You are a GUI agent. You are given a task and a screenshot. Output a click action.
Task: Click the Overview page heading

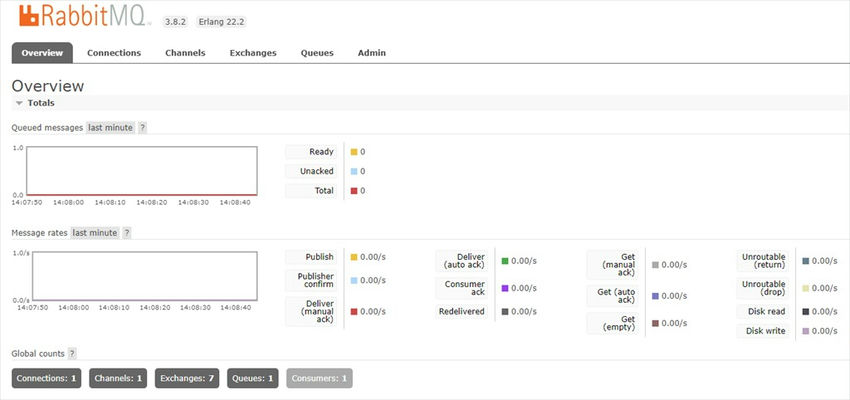(48, 86)
